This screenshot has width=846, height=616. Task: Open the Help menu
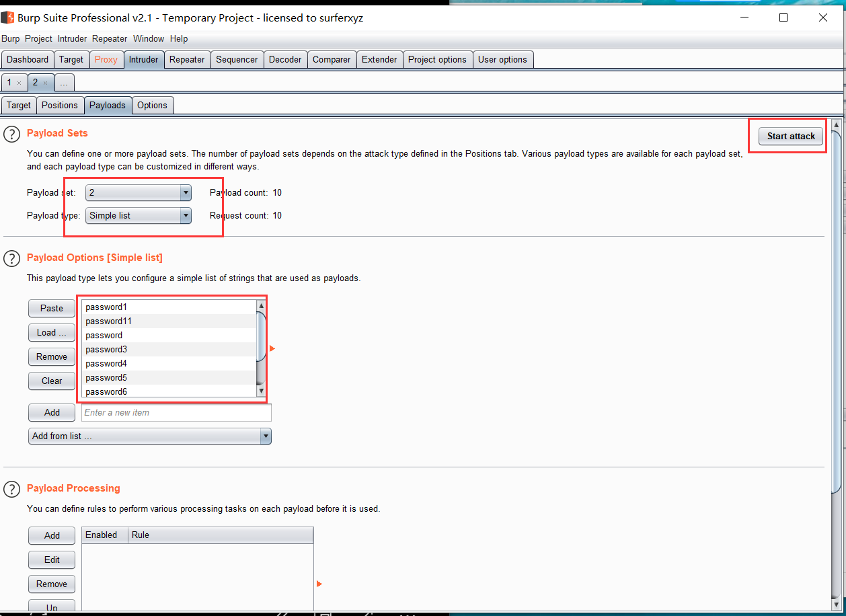tap(179, 39)
